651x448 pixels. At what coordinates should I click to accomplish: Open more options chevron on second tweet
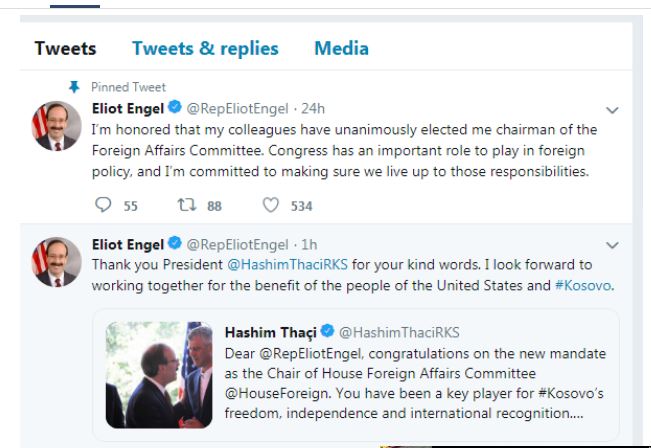(x=613, y=245)
